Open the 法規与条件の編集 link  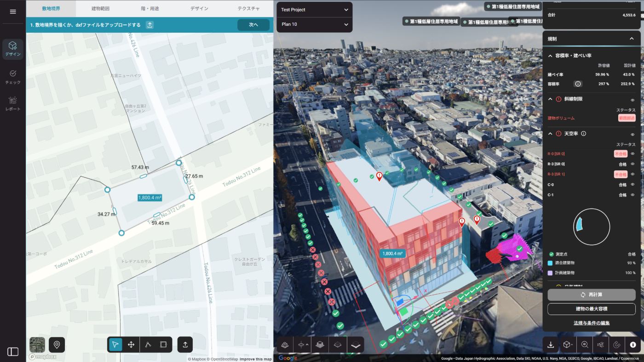coord(592,323)
